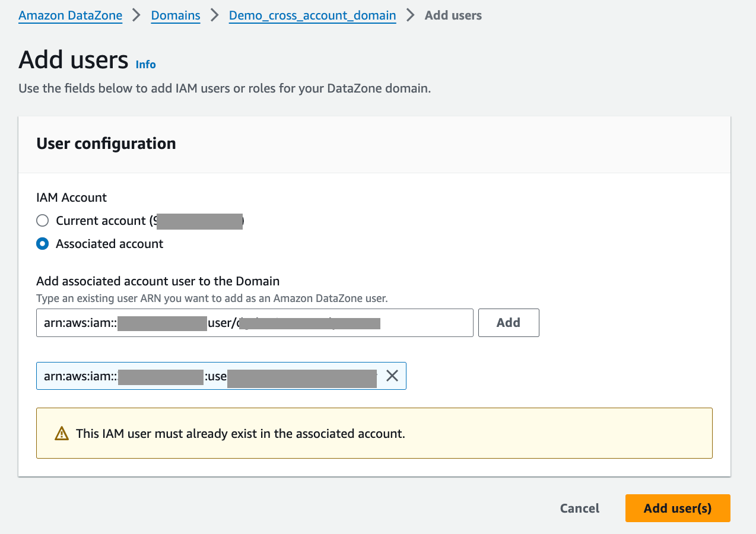Select the Current account radio button

(x=43, y=221)
